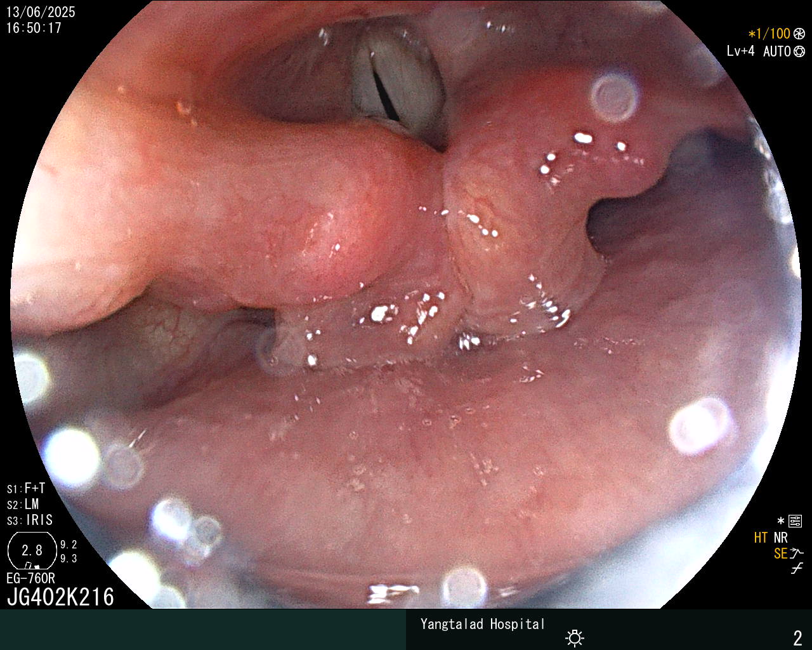
Task: Click the image settings sliders icon
Action: (795, 522)
